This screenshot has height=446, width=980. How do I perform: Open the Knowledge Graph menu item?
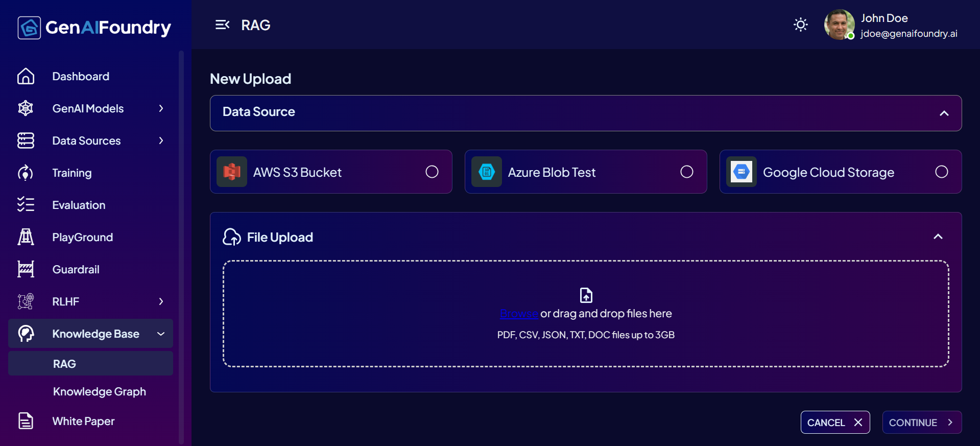coord(100,391)
